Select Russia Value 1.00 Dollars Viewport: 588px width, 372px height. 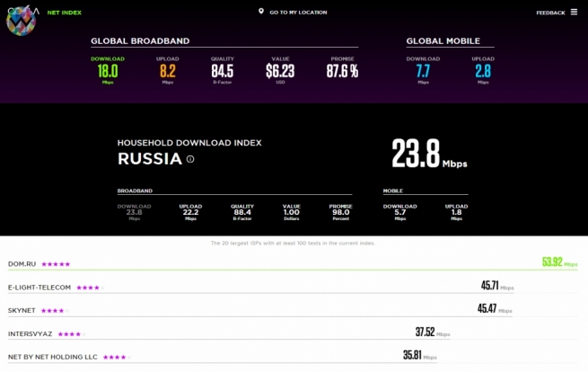tap(292, 212)
